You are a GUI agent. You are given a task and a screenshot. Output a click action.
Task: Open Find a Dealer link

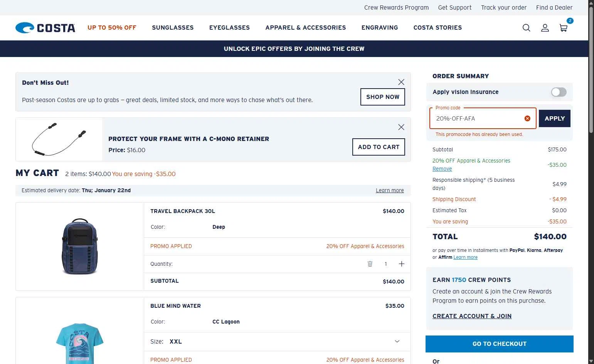pyautogui.click(x=554, y=8)
